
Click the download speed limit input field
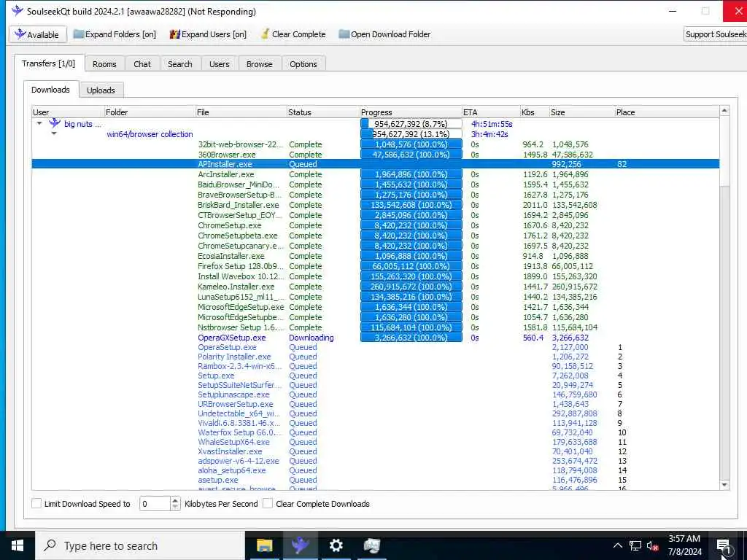[155, 503]
